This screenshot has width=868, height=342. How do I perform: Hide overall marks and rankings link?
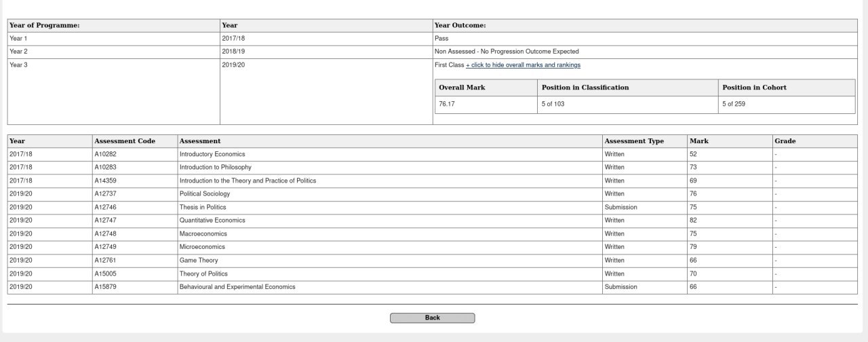(x=523, y=65)
